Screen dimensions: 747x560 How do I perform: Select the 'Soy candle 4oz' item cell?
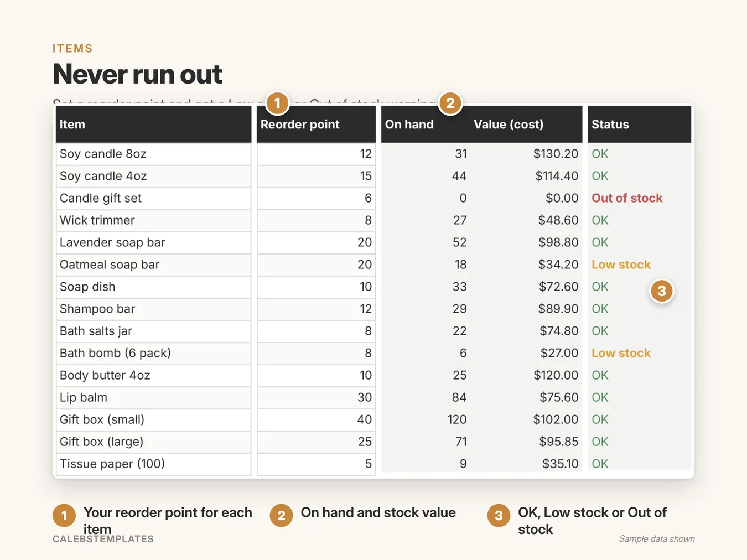(154, 176)
